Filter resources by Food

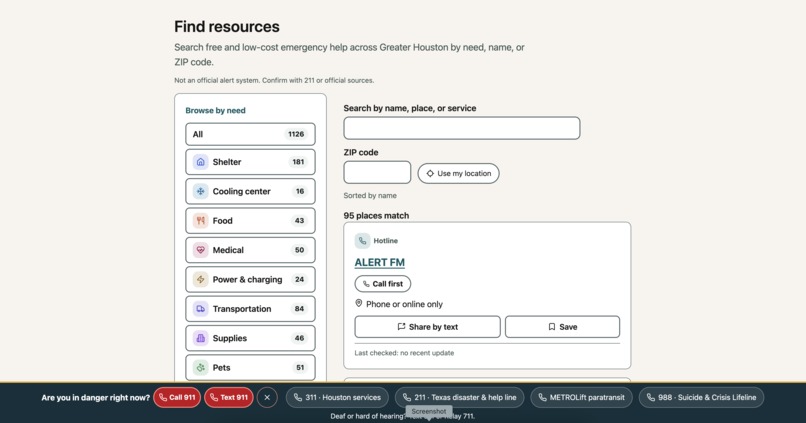[x=250, y=220]
